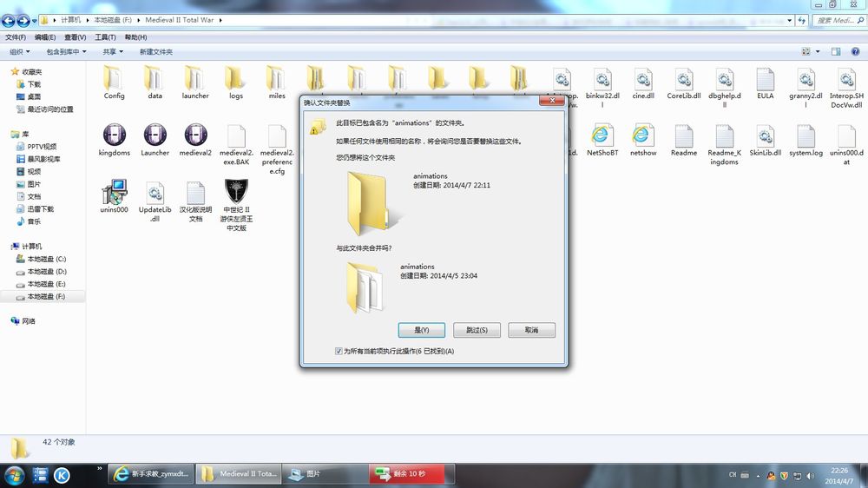Click the volume icon in system tray
Image resolution: width=868 pixels, height=488 pixels.
(811, 476)
